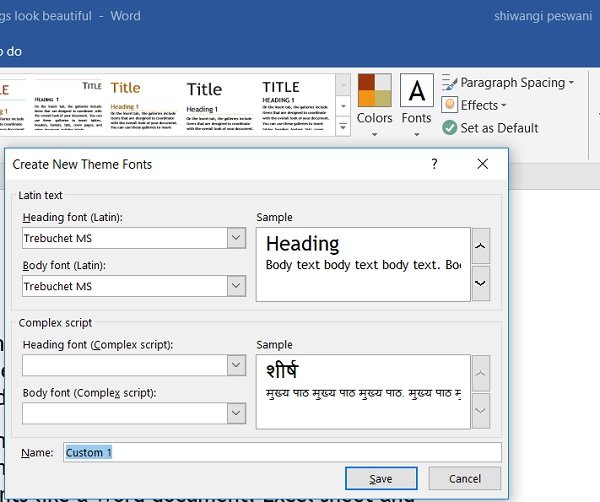Click the Paragraph Spacing icon
Screen dimensions: 600x502
(x=449, y=83)
